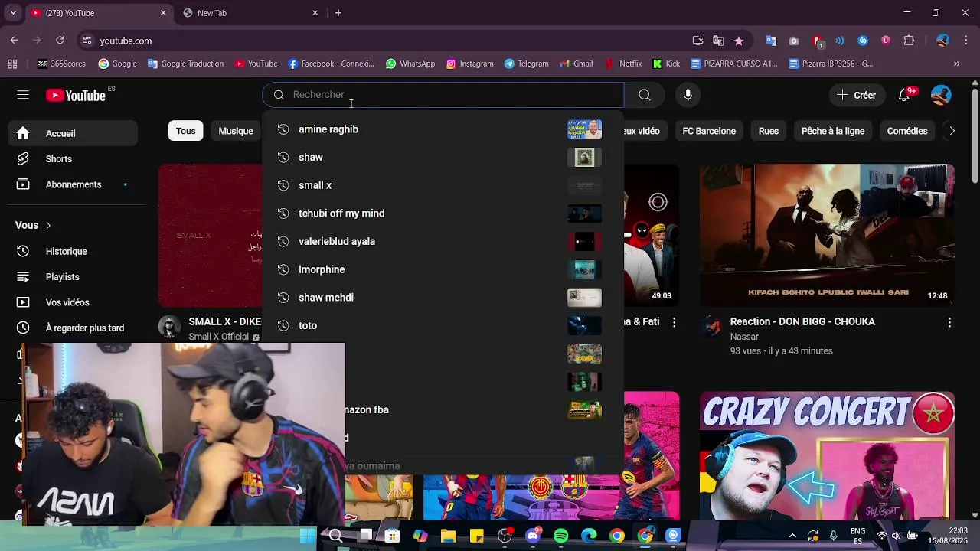Click the install app icon in address bar
The image size is (980, 551).
[697, 41]
